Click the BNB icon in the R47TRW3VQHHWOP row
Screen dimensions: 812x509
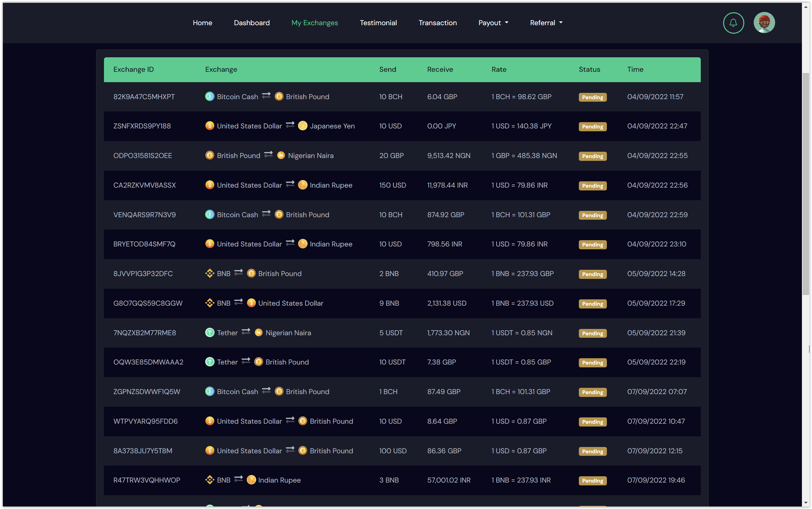(x=210, y=480)
